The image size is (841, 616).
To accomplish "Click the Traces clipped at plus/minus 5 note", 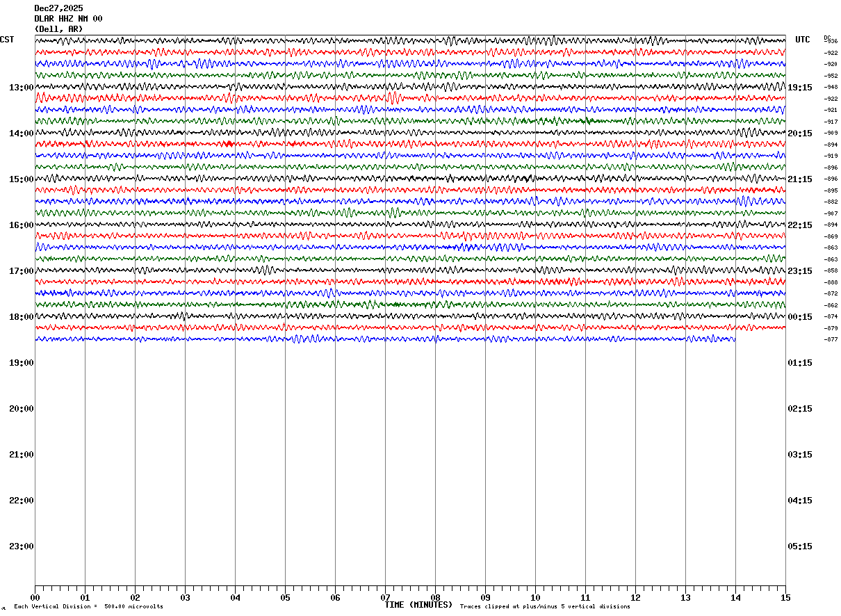I will (545, 607).
